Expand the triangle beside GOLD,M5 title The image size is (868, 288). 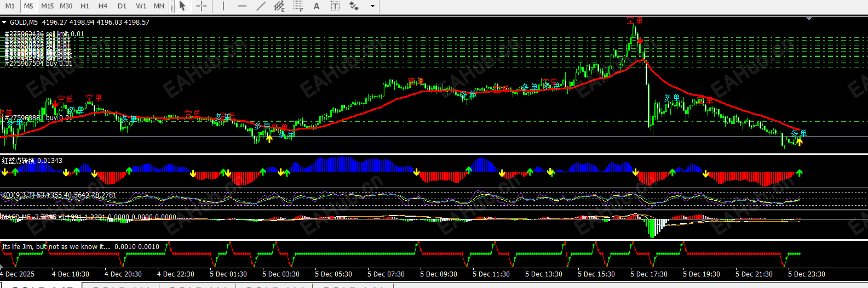point(4,22)
